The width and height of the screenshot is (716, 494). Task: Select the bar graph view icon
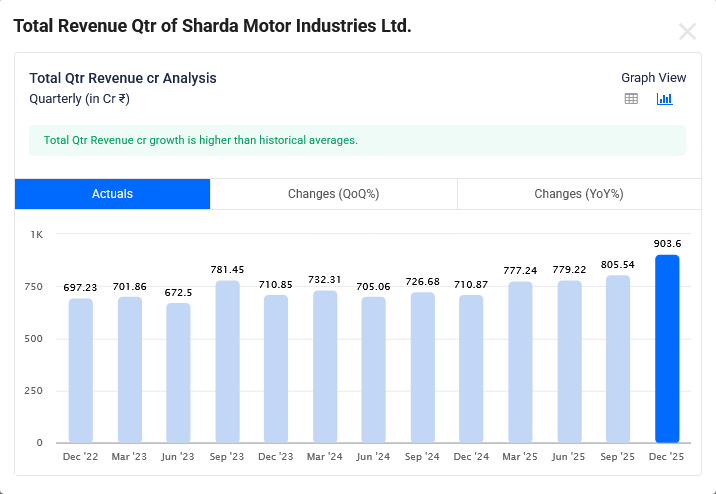coord(664,99)
